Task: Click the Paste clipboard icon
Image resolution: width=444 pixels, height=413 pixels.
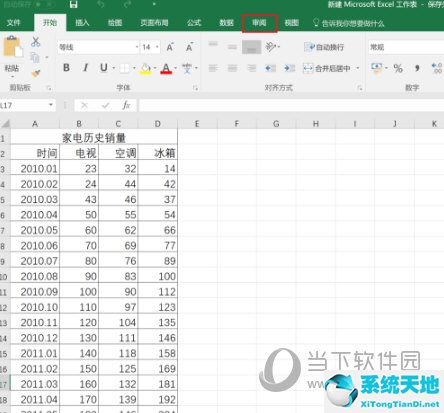Action: point(13,46)
